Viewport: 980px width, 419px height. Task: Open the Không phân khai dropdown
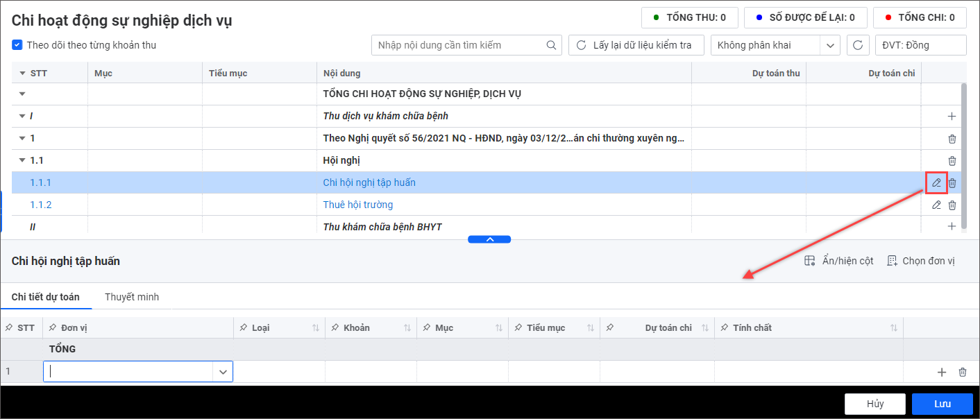(830, 45)
